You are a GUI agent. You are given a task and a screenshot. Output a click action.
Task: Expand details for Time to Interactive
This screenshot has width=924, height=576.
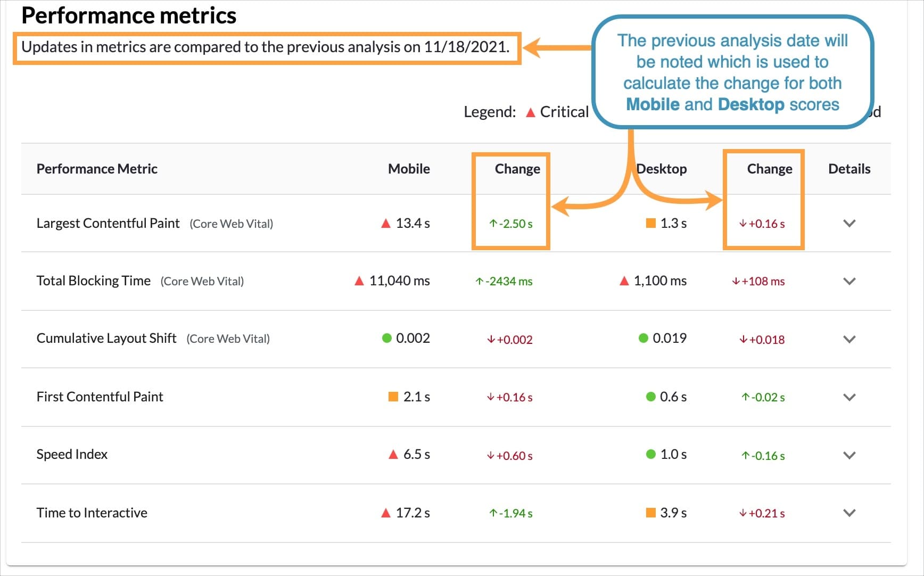(849, 513)
